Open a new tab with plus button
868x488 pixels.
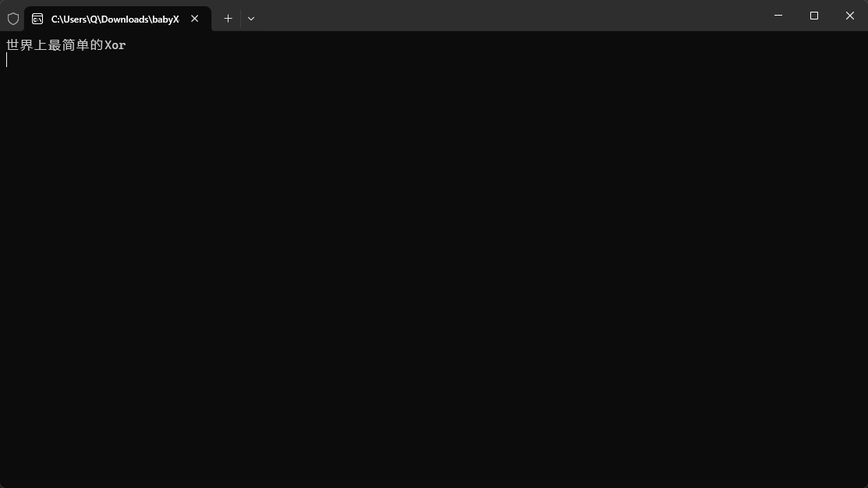coord(228,19)
